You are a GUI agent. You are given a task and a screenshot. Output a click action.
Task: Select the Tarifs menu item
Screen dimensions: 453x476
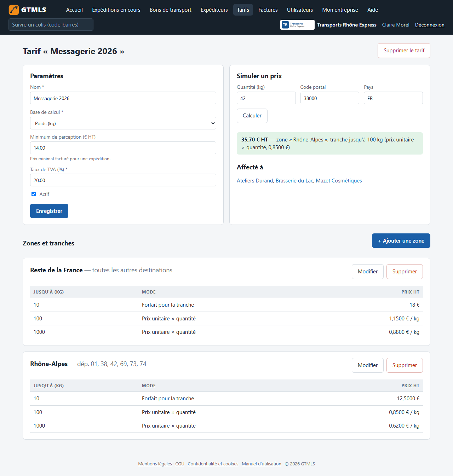click(x=243, y=10)
